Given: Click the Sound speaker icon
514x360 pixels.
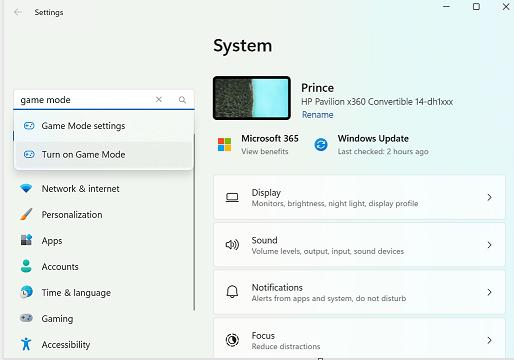Looking at the screenshot, I should pos(232,245).
